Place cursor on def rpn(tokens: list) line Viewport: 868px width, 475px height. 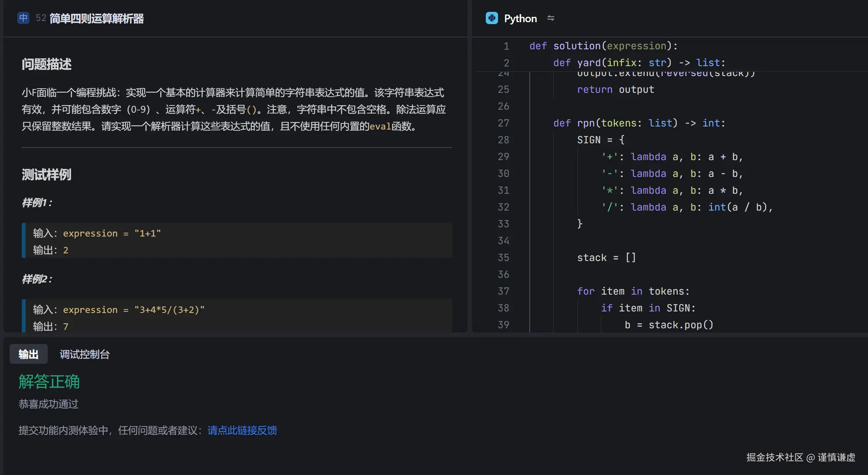click(639, 123)
